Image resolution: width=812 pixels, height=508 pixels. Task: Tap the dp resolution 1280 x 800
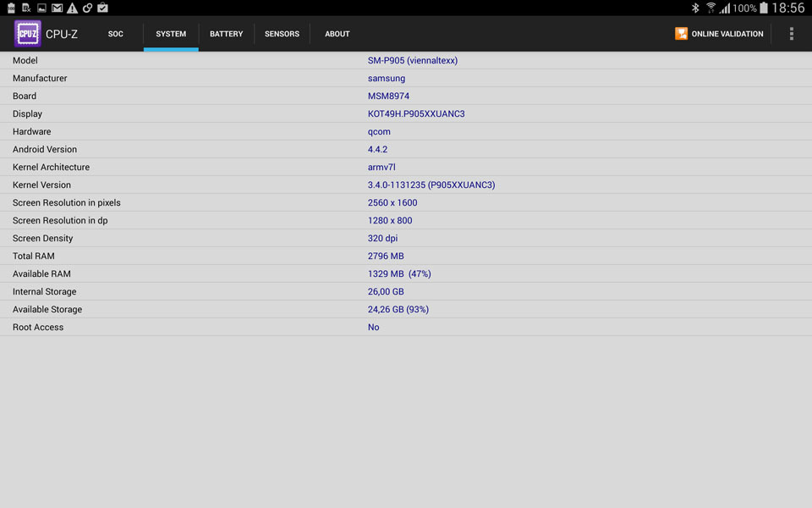tap(390, 220)
